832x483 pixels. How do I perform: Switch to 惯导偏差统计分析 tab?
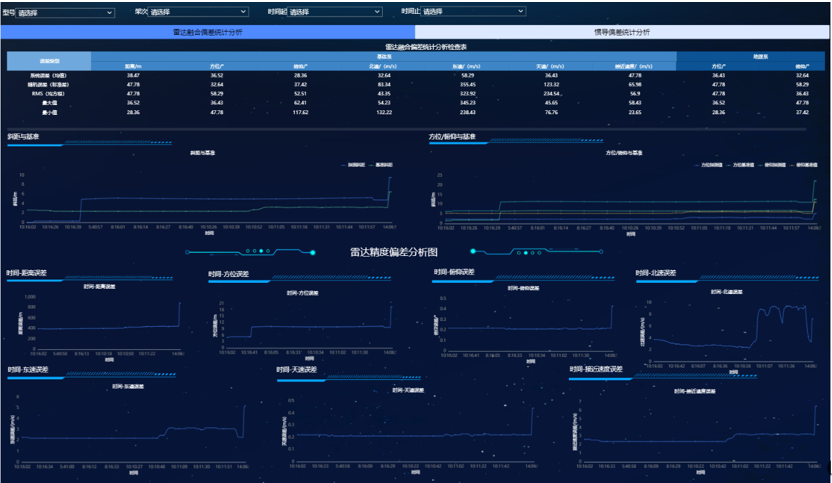(x=621, y=32)
